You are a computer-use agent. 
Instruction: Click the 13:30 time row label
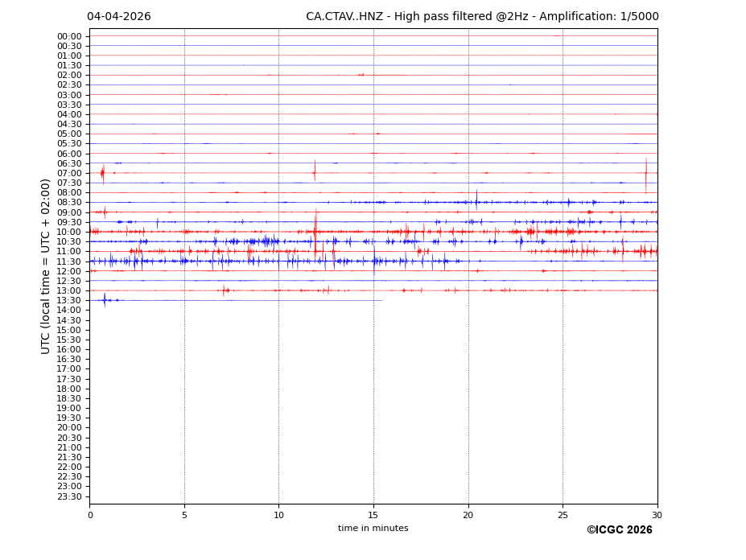pyautogui.click(x=69, y=300)
